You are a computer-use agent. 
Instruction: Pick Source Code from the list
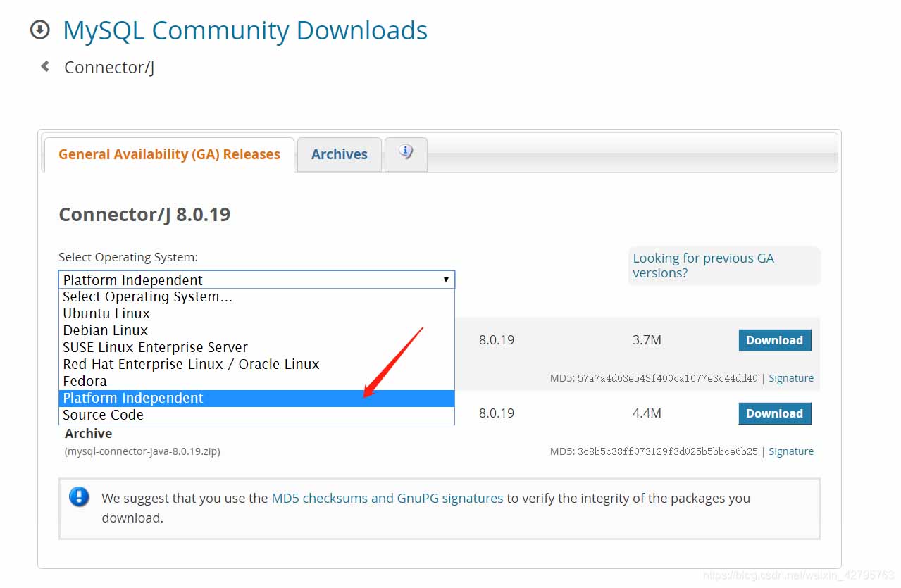103,415
